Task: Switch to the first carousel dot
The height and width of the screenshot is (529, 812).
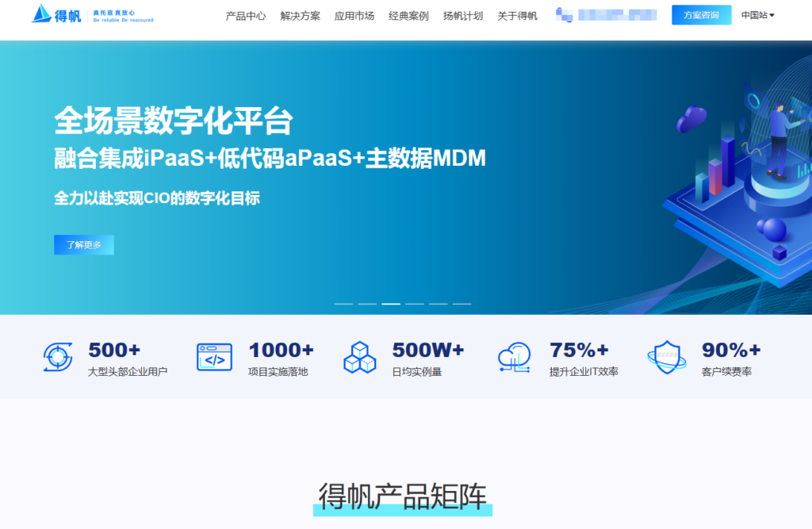Action: (345, 303)
